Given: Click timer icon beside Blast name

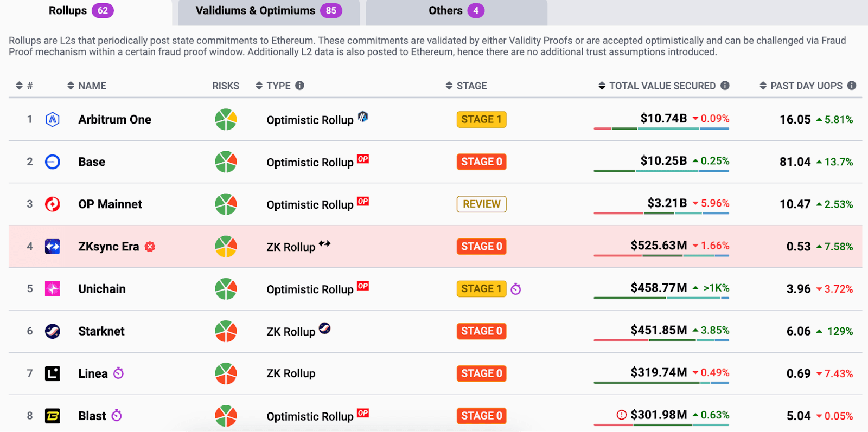Looking at the screenshot, I should pyautogui.click(x=117, y=415).
